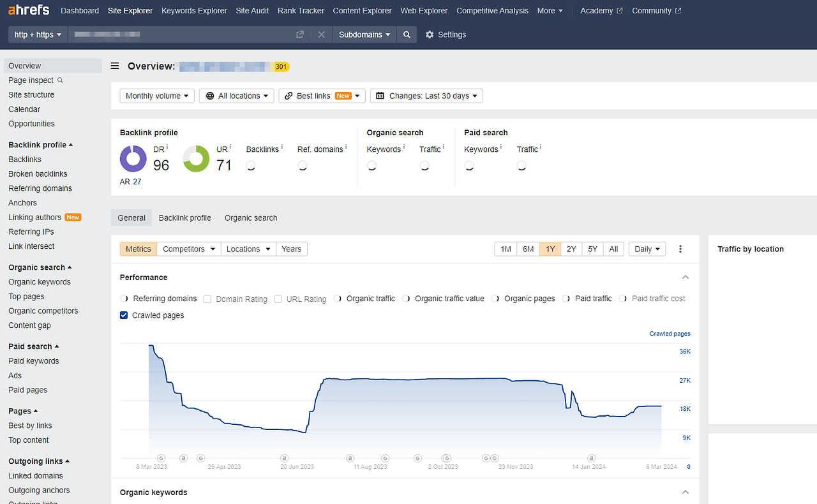The height and width of the screenshot is (504, 817).
Task: Enable the Domain Rating checkbox
Action: click(x=207, y=299)
